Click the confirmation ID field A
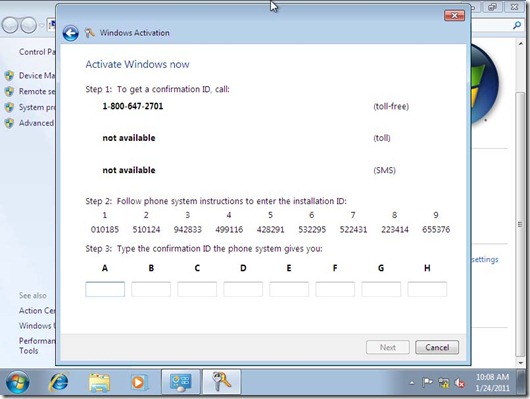Image resolution: width=530 pixels, height=399 pixels. point(105,289)
